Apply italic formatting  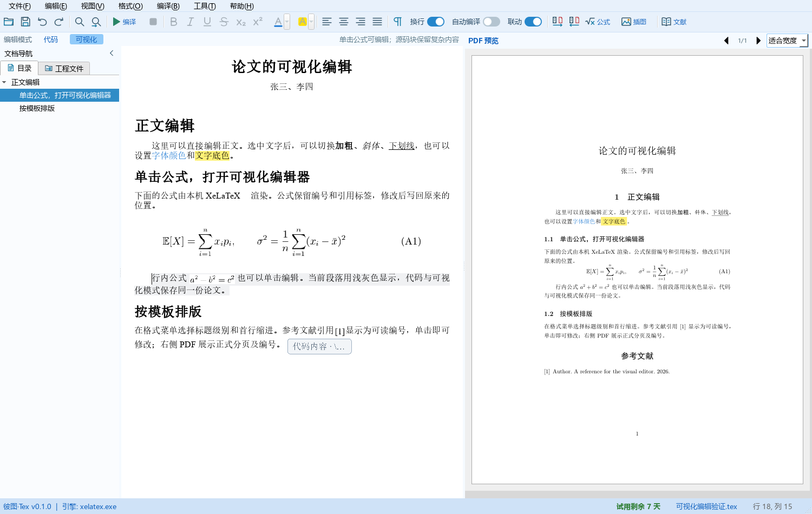[191, 22]
